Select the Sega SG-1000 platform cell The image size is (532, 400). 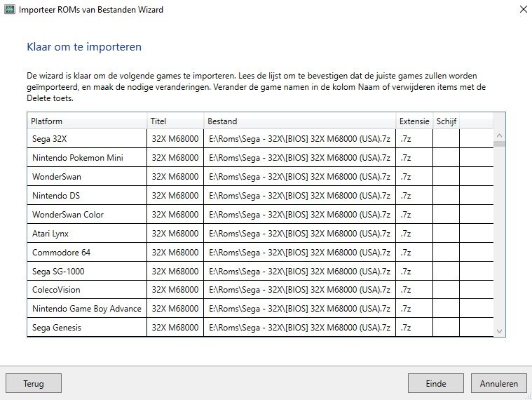87,272
